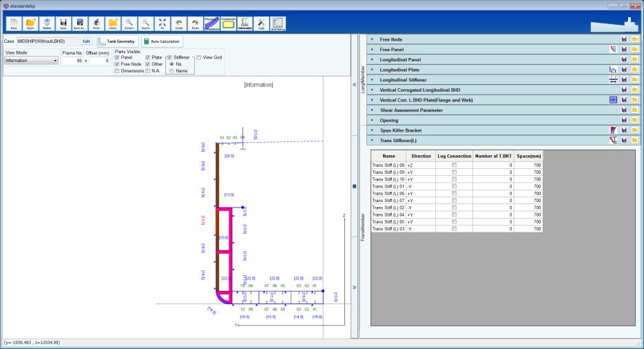
Task: Expand the Longitudinal Stiffener section
Action: (x=372, y=80)
